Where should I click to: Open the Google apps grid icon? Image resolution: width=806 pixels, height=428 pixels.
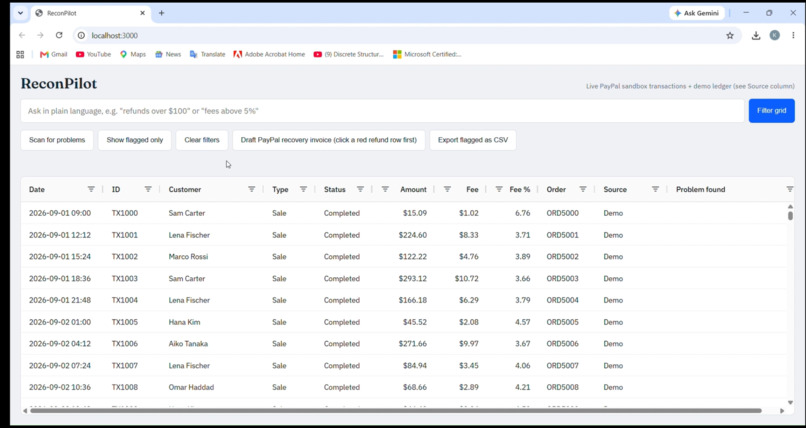click(20, 54)
